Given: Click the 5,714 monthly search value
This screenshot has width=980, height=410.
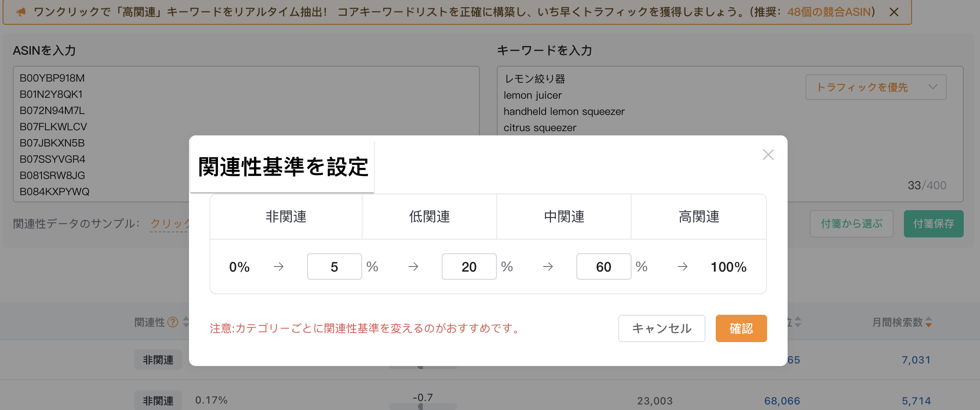Looking at the screenshot, I should (x=916, y=401).
